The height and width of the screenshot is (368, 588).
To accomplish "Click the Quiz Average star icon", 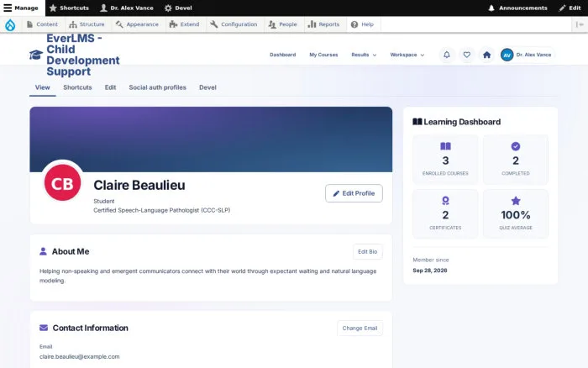I will [516, 201].
